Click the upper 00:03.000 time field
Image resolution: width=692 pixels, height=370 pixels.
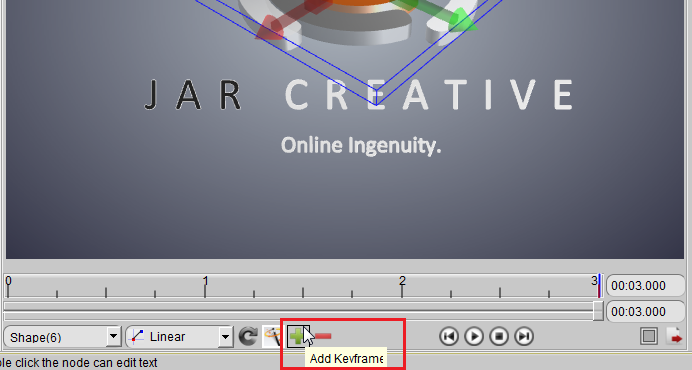point(646,286)
